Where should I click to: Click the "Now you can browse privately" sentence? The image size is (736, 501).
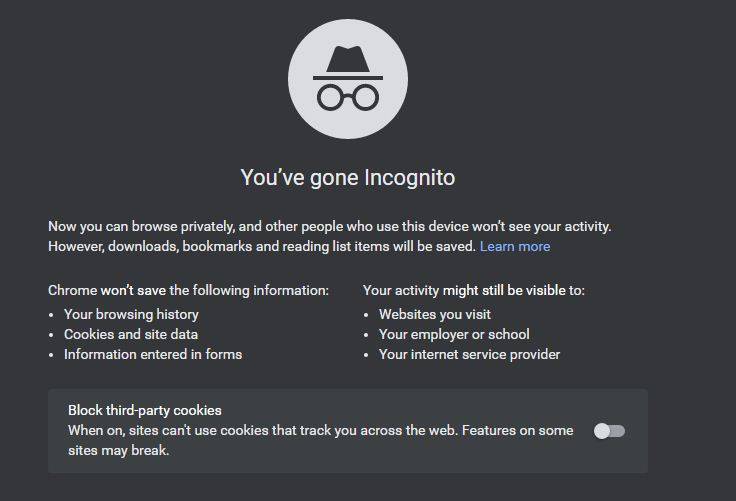[x=330, y=226]
